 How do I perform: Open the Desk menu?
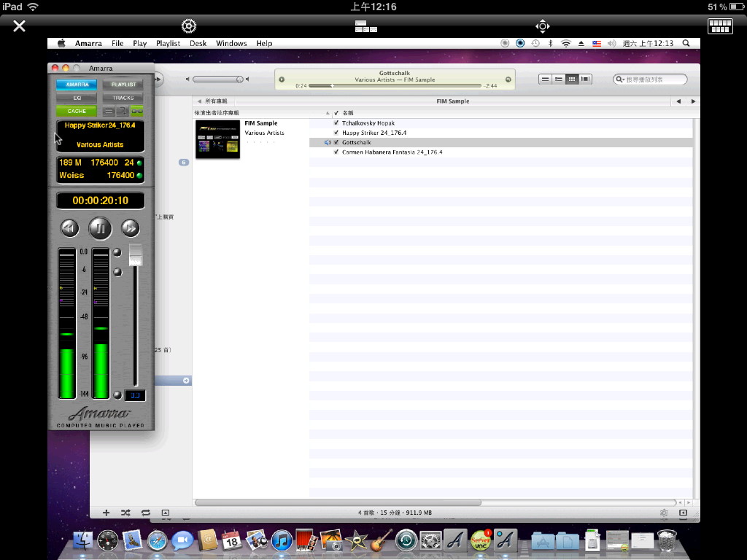tap(198, 43)
